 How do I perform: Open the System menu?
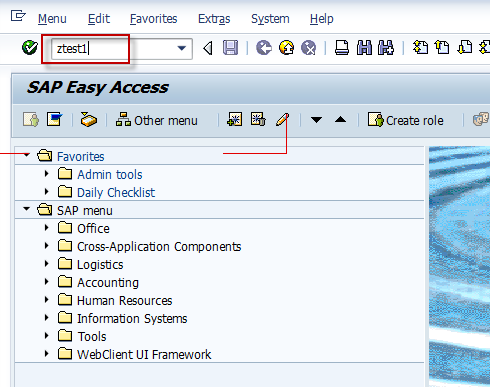[270, 19]
